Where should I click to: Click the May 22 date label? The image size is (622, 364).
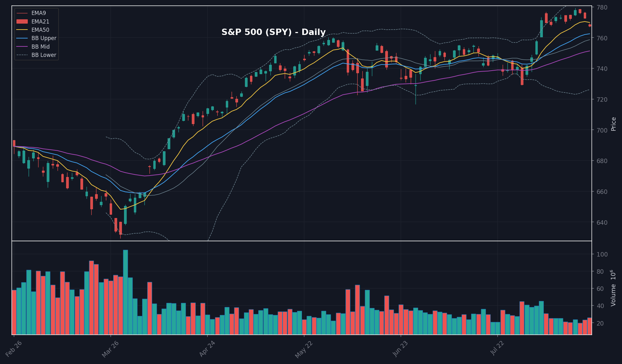[x=304, y=349]
